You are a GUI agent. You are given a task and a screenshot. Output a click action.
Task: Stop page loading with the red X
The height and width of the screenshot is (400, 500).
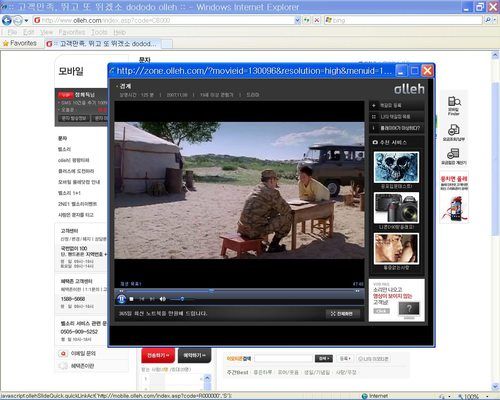click(x=317, y=20)
